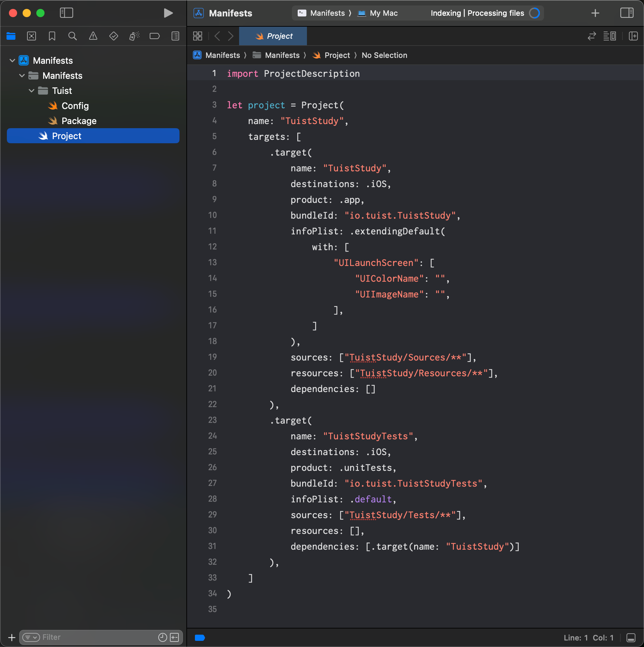Click the Line 1 Col 1 indicator
The width and height of the screenshot is (644, 647).
click(x=589, y=637)
